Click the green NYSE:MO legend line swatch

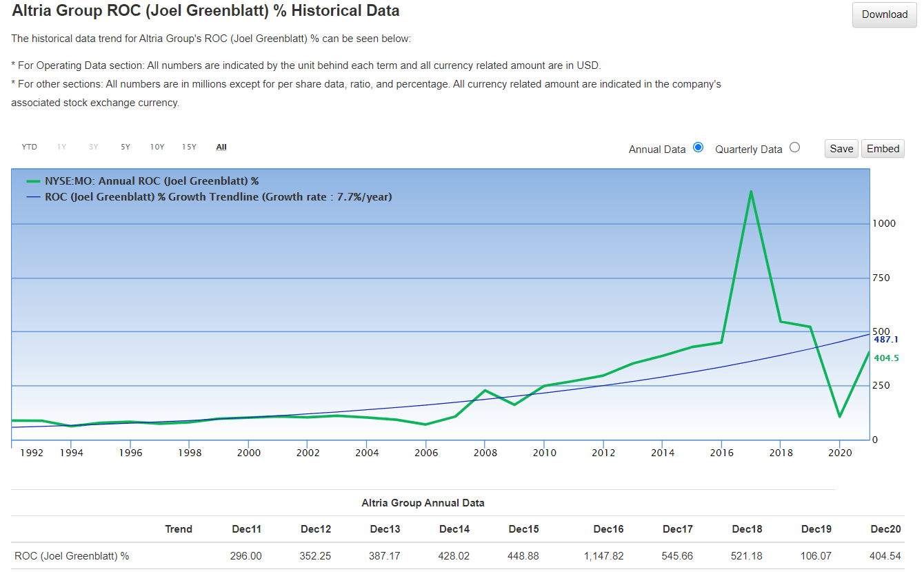(33, 182)
